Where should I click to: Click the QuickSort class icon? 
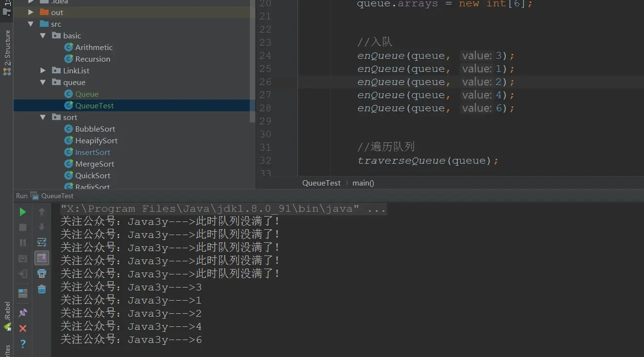tap(69, 175)
